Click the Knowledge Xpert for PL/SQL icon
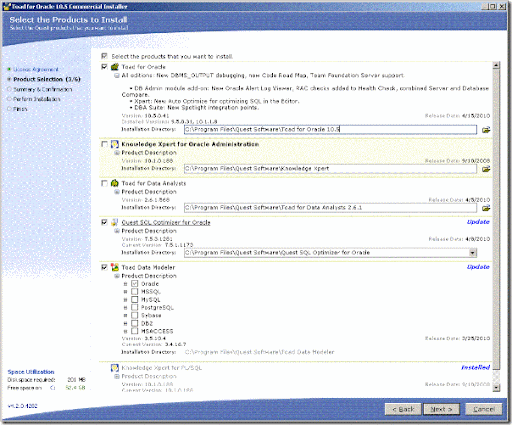The height and width of the screenshot is (425, 512). [x=115, y=368]
